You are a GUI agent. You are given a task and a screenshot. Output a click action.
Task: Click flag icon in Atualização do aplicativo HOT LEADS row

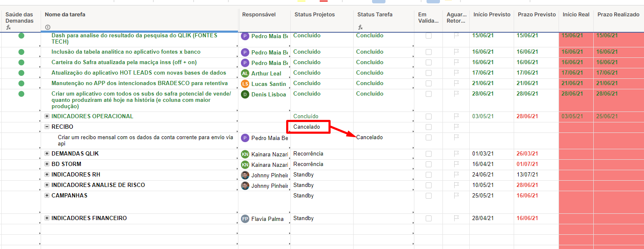point(456,73)
